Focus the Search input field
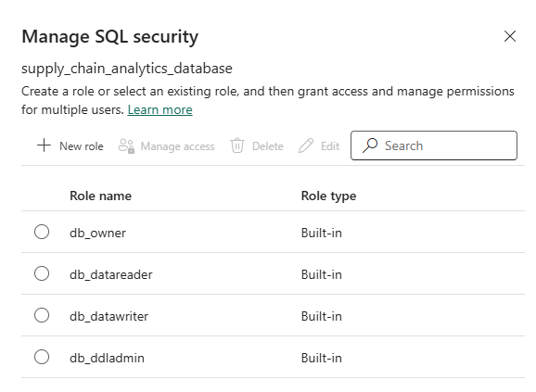 point(434,145)
